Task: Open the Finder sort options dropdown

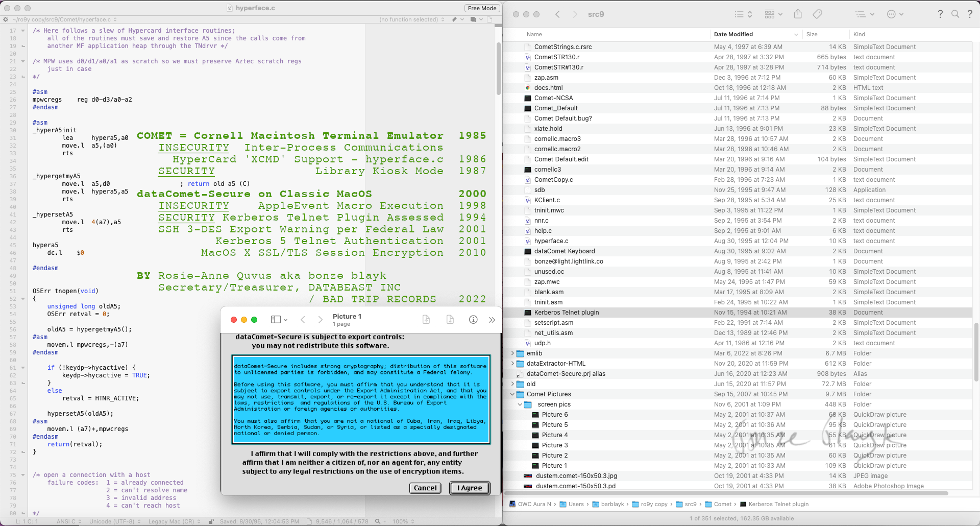Action: pyautogui.click(x=865, y=14)
